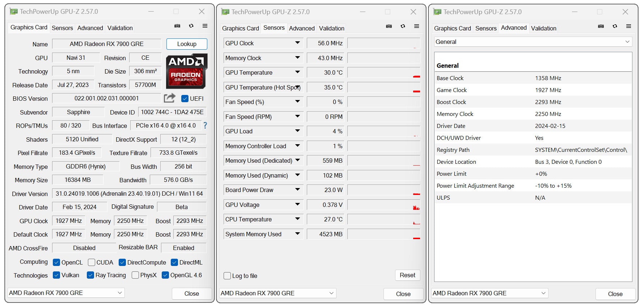Image resolution: width=644 pixels, height=308 pixels.
Task: Select the Registry Path row in Advanced list
Action: pos(533,150)
